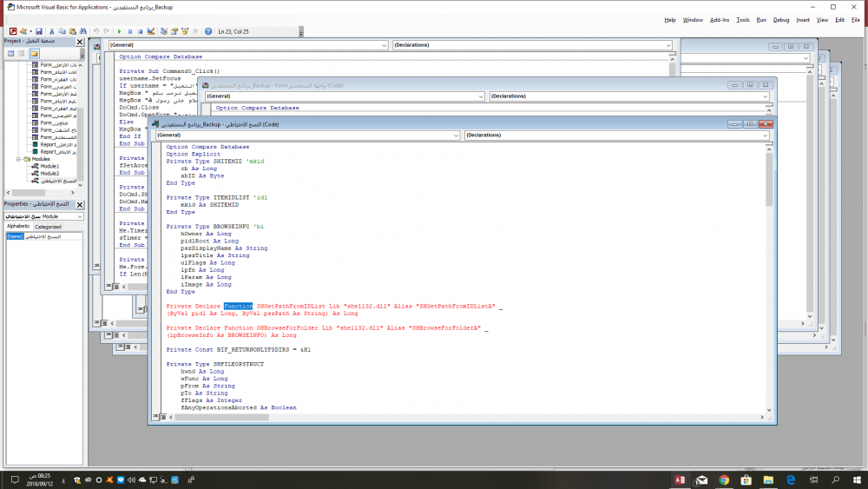This screenshot has height=489, width=868.
Task: Open Properties Window toolbar icon
Action: (174, 31)
